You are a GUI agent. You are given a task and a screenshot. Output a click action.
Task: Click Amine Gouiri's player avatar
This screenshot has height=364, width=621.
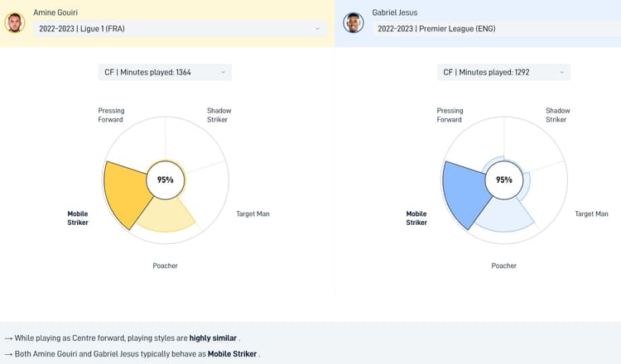pos(15,22)
